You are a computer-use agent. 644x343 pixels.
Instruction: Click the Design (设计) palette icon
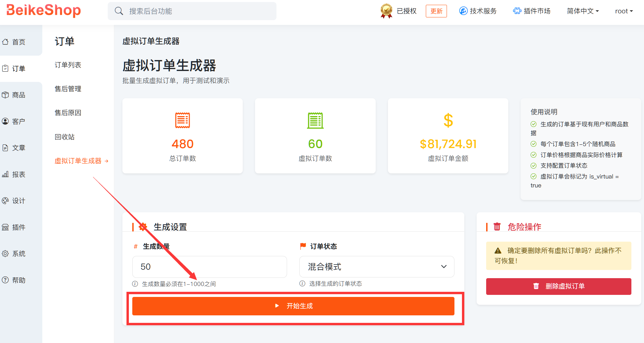(x=5, y=201)
